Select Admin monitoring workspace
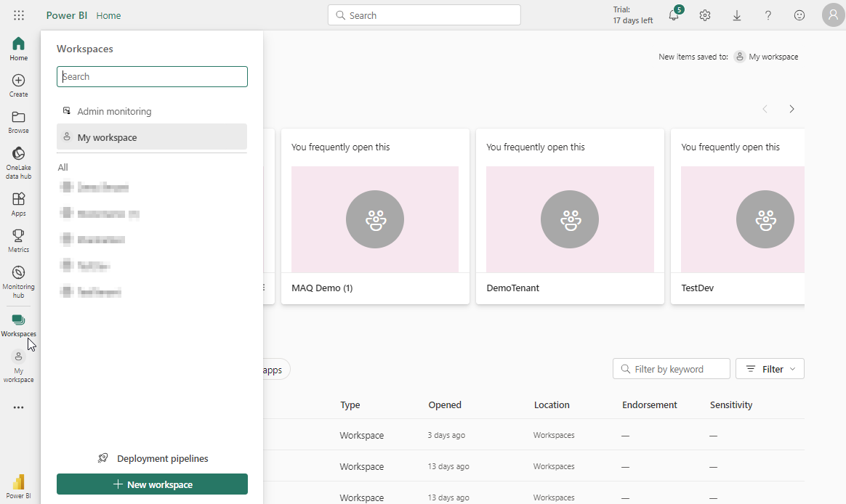Screen dimensions: 846x504 [x=114, y=111]
